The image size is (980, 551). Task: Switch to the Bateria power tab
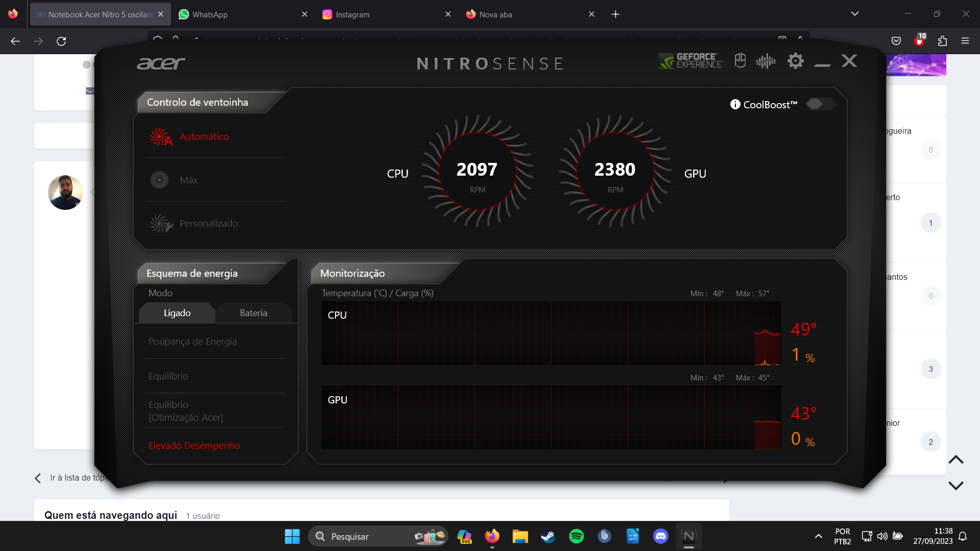[253, 313]
